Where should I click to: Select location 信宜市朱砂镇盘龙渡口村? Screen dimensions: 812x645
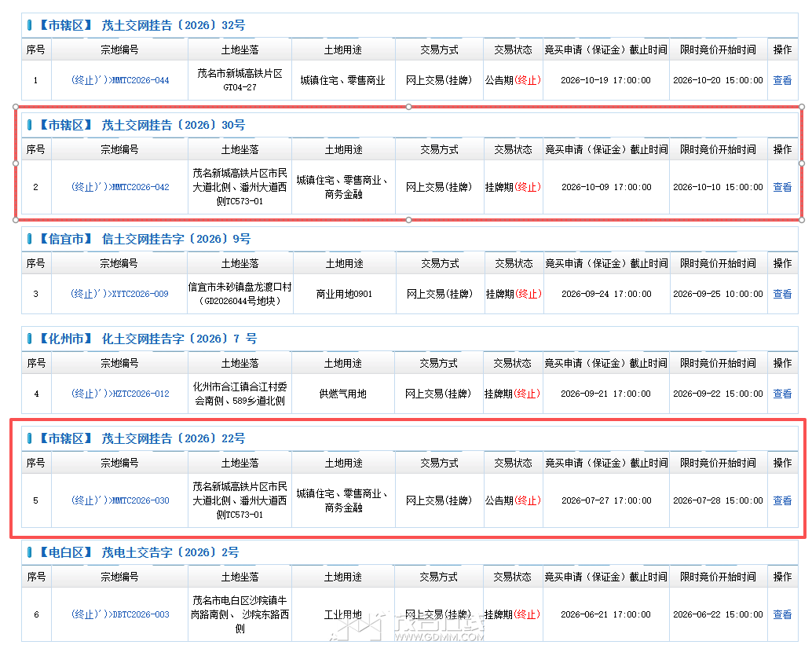click(x=240, y=287)
